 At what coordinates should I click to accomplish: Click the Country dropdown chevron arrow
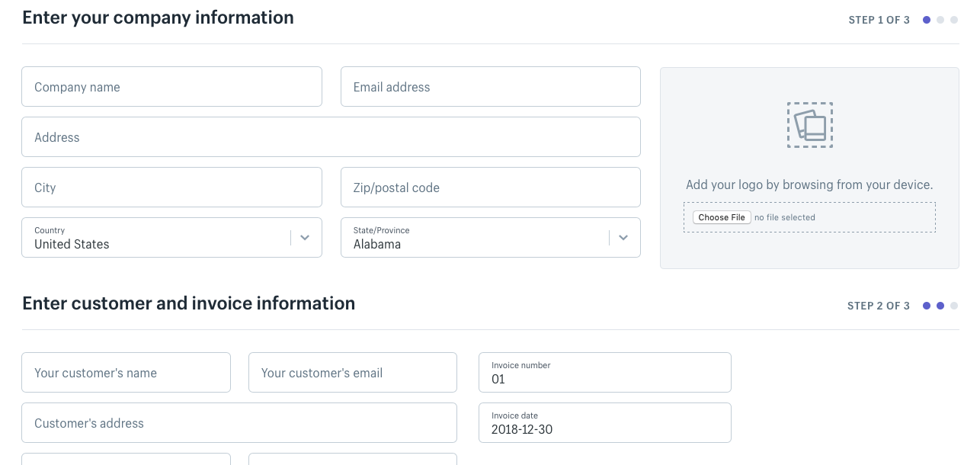pyautogui.click(x=305, y=238)
